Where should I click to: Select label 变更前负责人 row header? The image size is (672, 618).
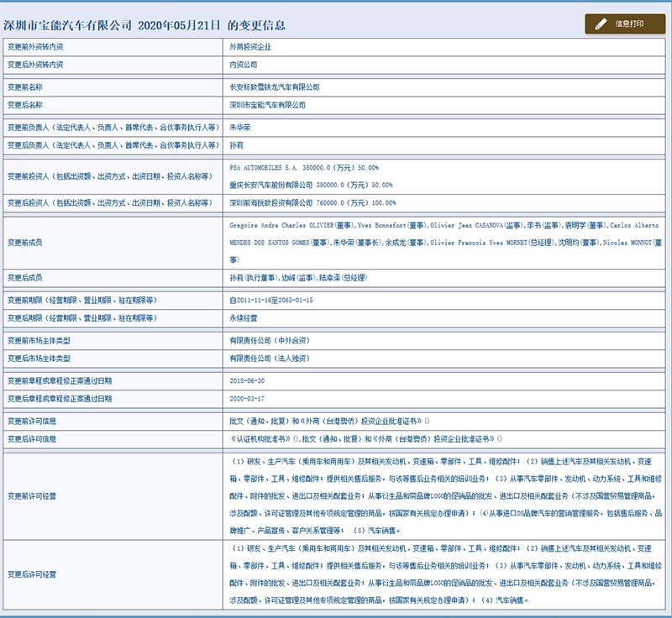113,128
